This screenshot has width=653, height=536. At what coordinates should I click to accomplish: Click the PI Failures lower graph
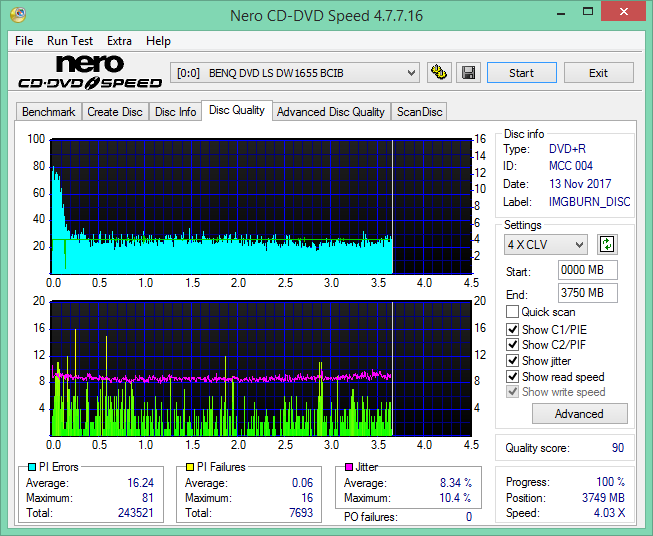[261, 369]
